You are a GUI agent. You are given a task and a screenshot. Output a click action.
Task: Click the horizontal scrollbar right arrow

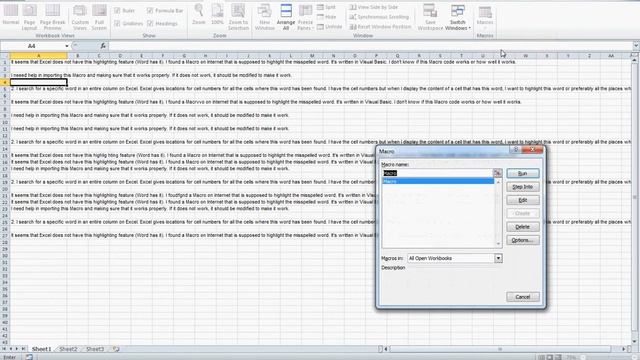click(x=624, y=349)
